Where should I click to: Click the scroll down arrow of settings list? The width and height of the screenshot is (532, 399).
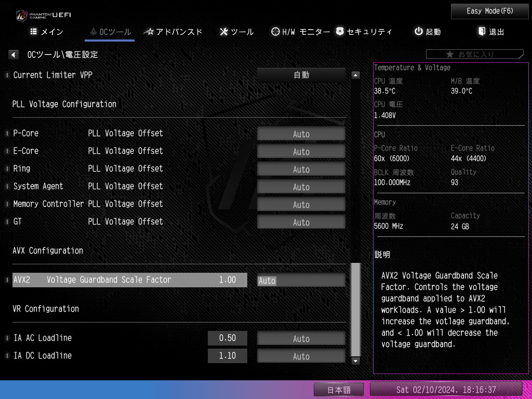355,361
